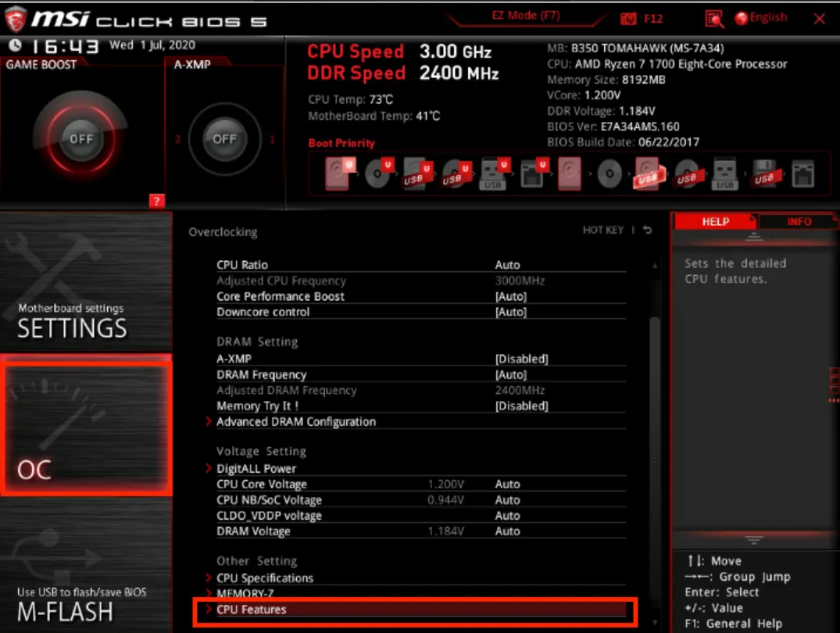The image size is (840, 633).
Task: Close the BIOS with the top X
Action: point(819,19)
